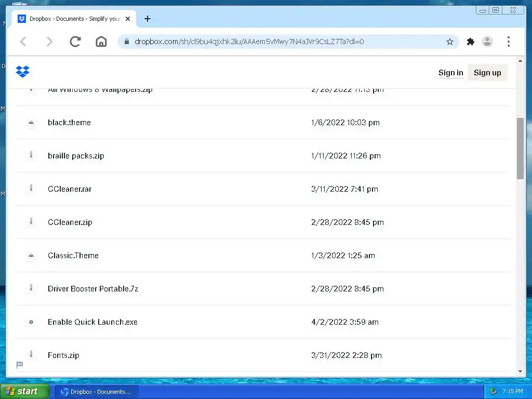Click the browser forward arrow
The height and width of the screenshot is (399, 532).
[49, 42]
